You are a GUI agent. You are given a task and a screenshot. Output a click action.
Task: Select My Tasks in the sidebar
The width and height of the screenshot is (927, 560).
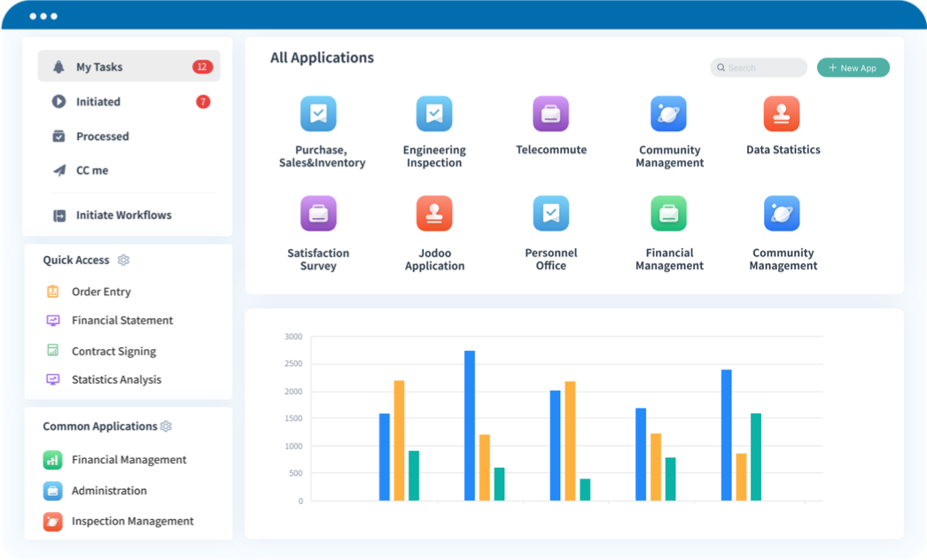(x=97, y=66)
